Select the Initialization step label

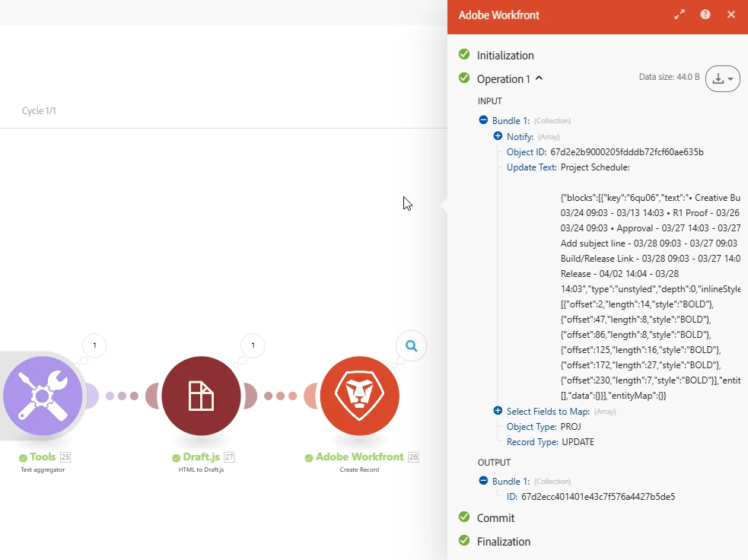505,56
